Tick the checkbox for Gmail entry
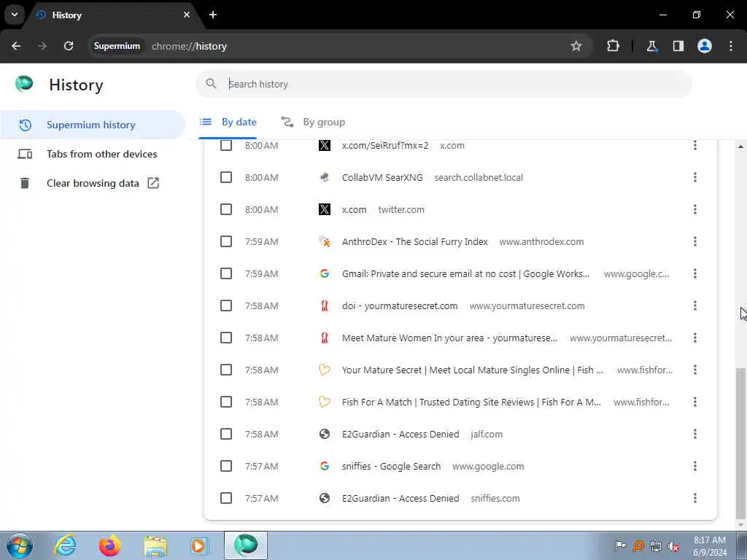The image size is (747, 560). (226, 273)
